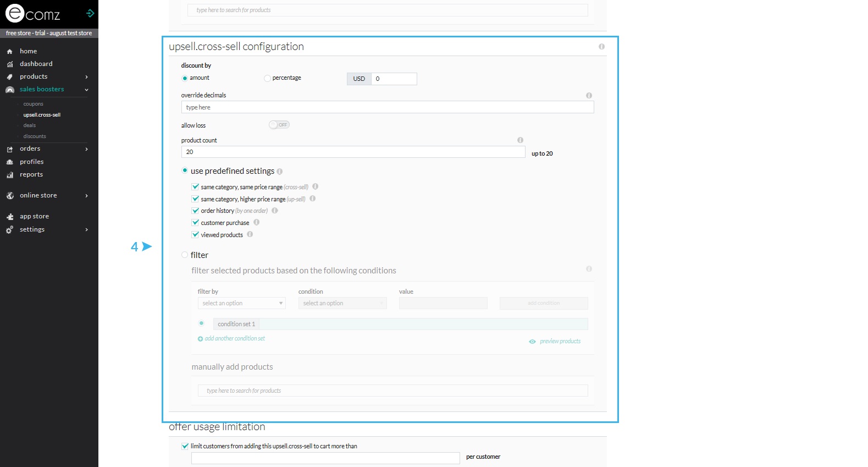The width and height of the screenshot is (868, 467).
Task: Click the app store puzzle icon
Action: pyautogui.click(x=9, y=217)
